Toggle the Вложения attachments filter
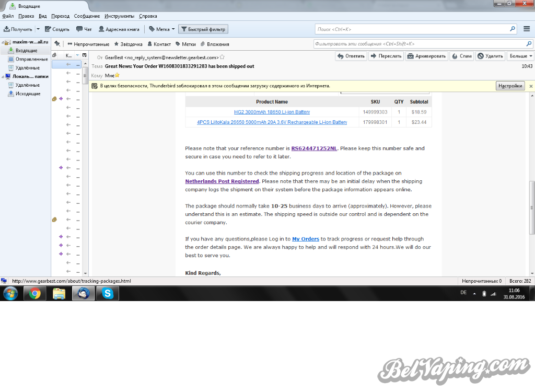Image resolution: width=535 pixels, height=392 pixels. tap(215, 44)
